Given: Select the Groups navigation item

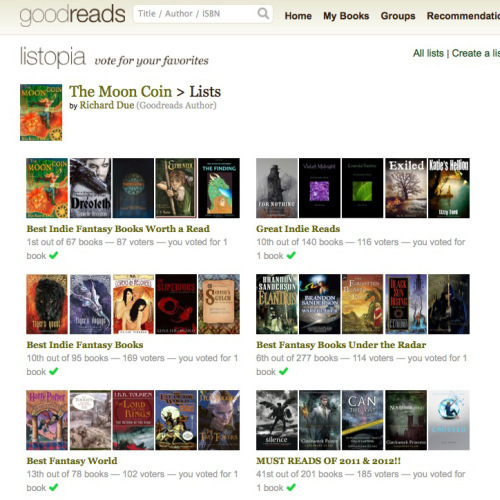Looking at the screenshot, I should pyautogui.click(x=398, y=16).
